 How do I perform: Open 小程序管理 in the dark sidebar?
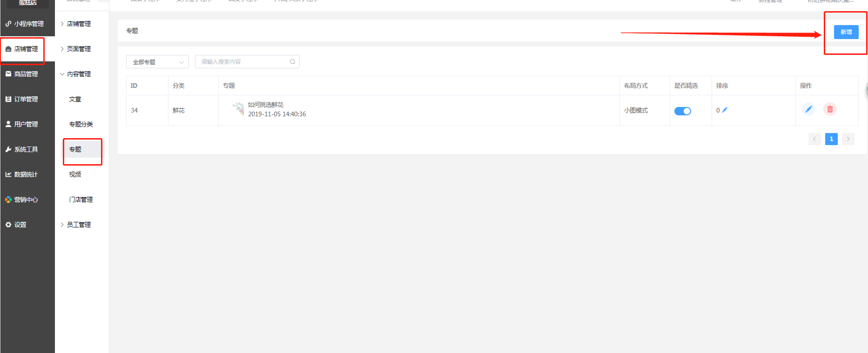[x=27, y=24]
